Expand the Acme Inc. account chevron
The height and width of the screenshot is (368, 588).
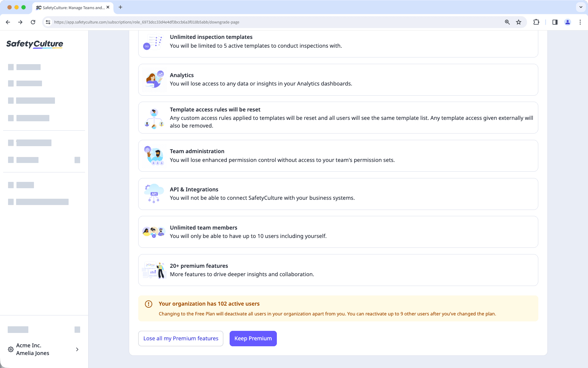pos(77,349)
